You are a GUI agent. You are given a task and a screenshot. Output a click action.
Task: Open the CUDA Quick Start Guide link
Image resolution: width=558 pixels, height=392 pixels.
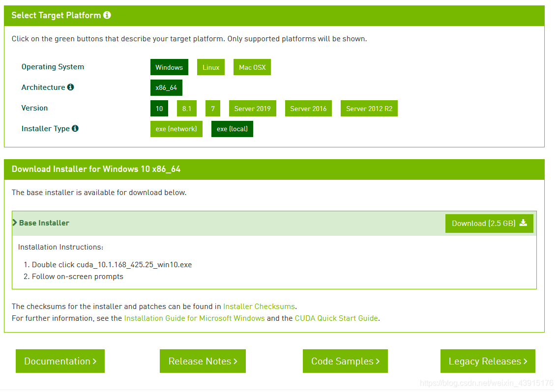[x=336, y=318]
